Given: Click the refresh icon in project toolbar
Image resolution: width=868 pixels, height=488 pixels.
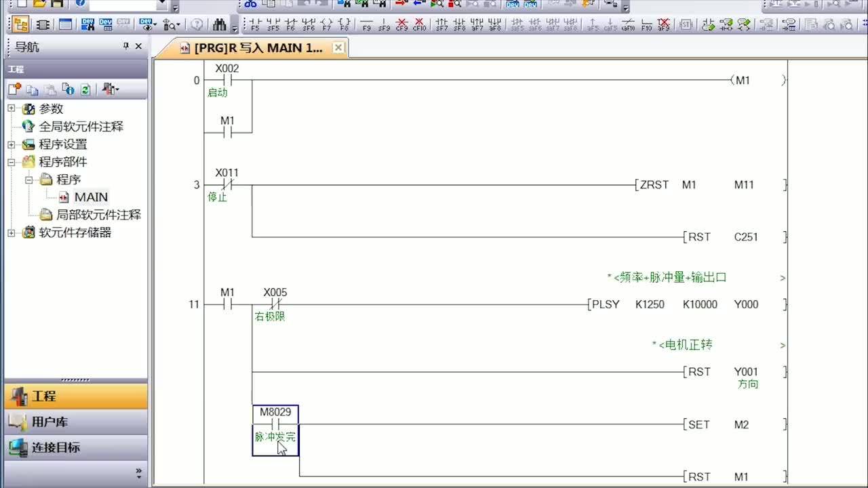Looking at the screenshot, I should pyautogui.click(x=85, y=89).
